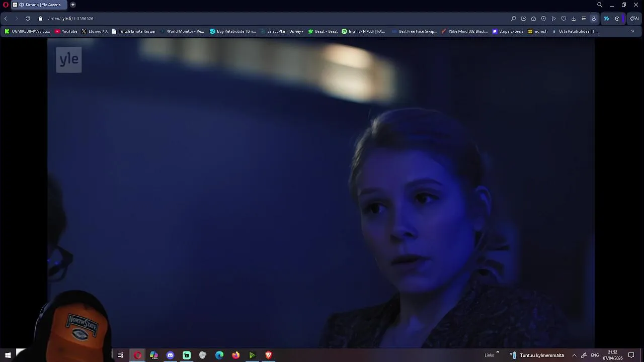The height and width of the screenshot is (362, 644).
Task: Open the send flow arrow icon
Action: coord(554,19)
